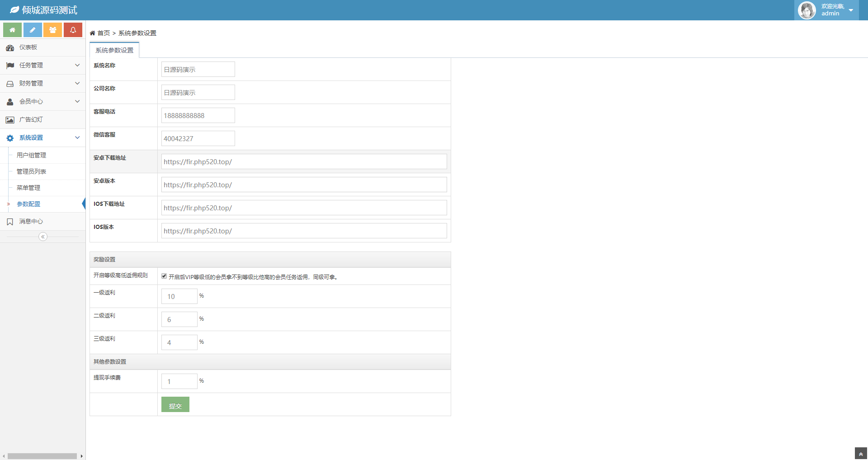Expand the 财务管理 menu chevron

pos(77,83)
